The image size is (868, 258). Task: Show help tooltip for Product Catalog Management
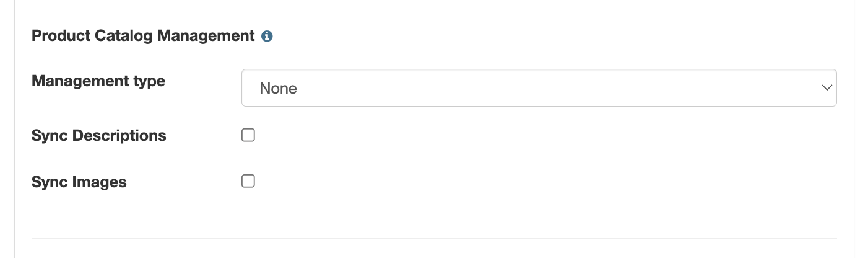(x=267, y=37)
